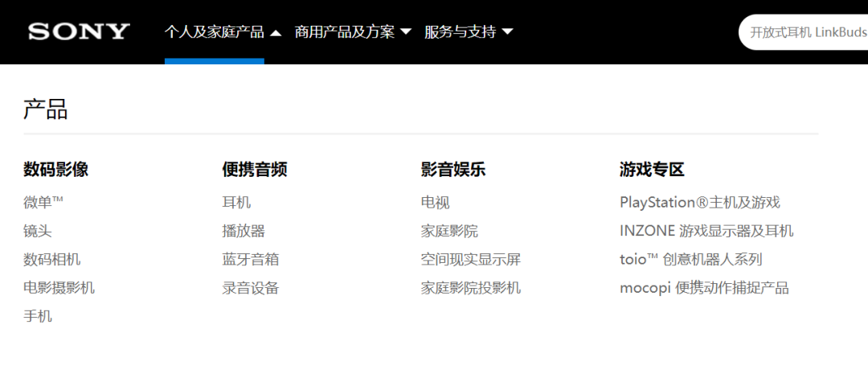
Task: Expand the 服务与支持 dropdown arrow
Action: point(507,32)
